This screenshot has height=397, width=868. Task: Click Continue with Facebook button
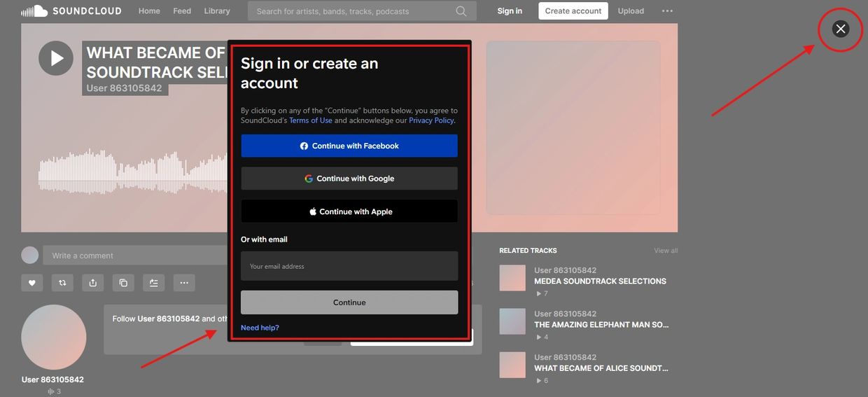349,146
